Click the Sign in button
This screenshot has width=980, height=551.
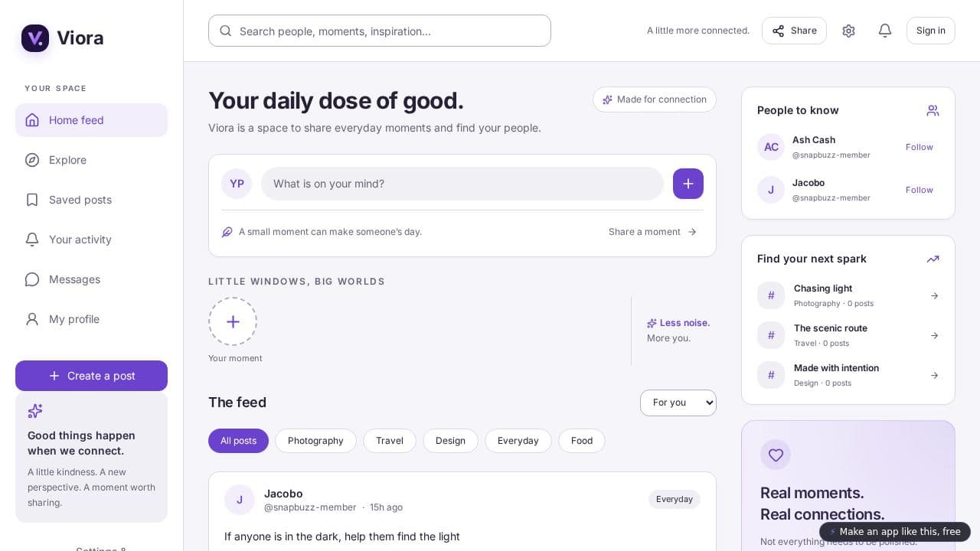pyautogui.click(x=931, y=31)
